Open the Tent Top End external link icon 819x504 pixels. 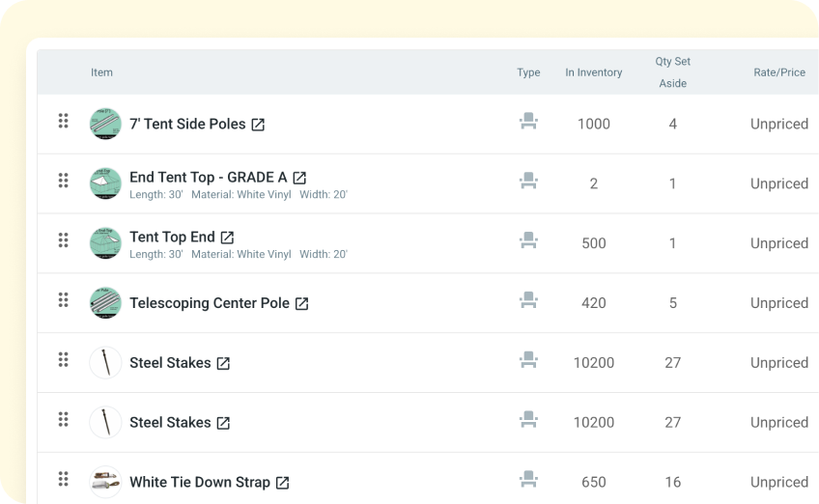point(227,238)
